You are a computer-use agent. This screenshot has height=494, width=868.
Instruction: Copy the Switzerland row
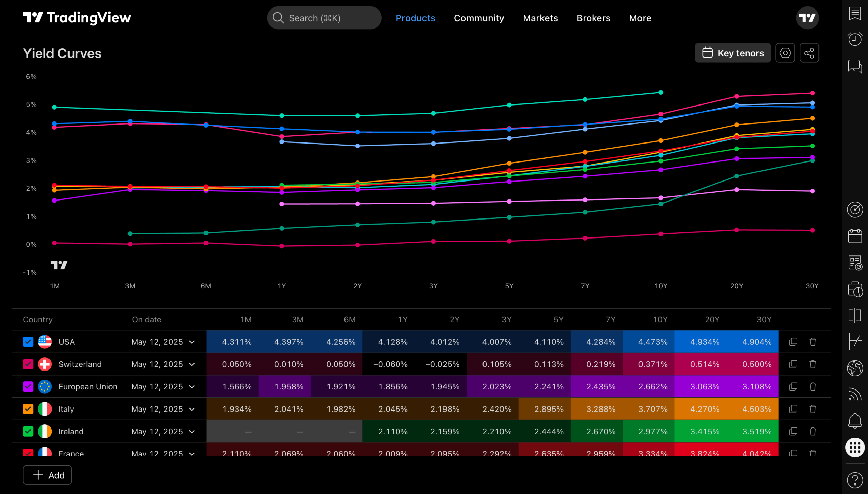(x=793, y=364)
